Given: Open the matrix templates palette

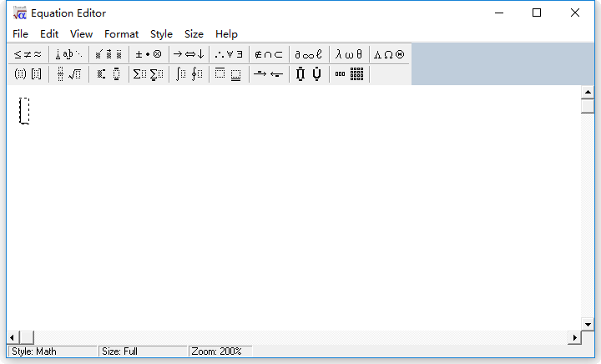Looking at the screenshot, I should tap(349, 74).
